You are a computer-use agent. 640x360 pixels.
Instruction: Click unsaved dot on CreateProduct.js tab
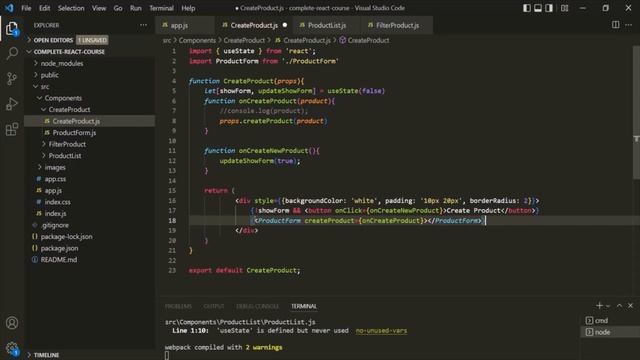pos(285,25)
